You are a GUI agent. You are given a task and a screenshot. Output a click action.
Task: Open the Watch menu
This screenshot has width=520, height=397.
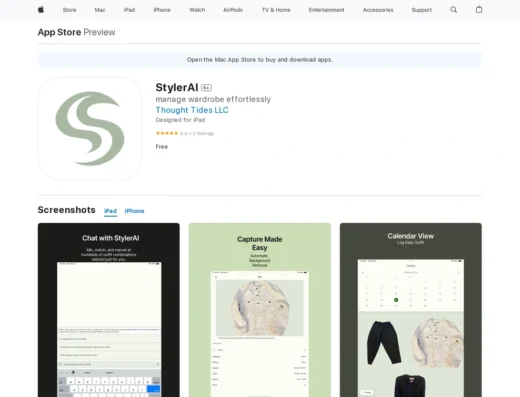197,10
